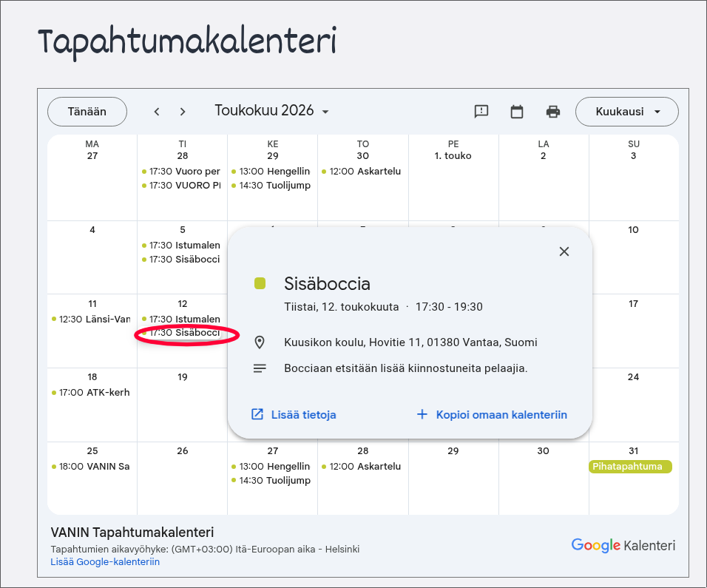Click the green Sisäboccia color square
The height and width of the screenshot is (588, 707).
pyautogui.click(x=260, y=283)
